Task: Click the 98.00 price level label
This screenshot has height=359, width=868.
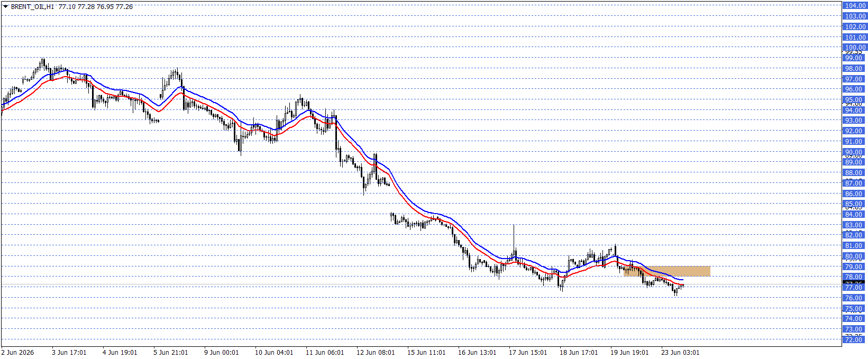Action: [x=855, y=68]
